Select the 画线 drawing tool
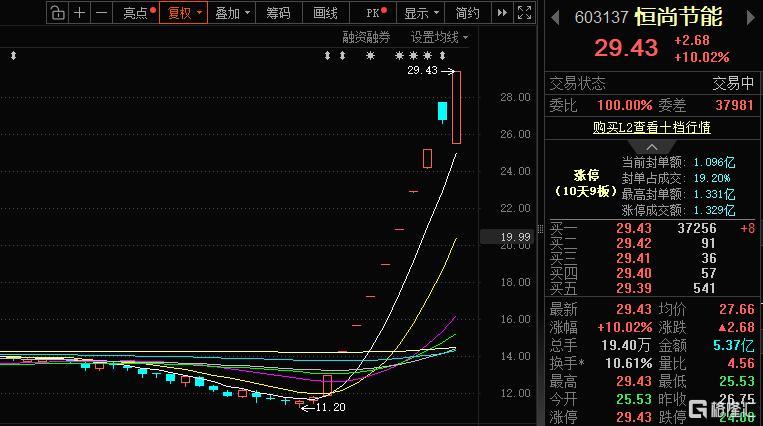Image resolution: width=763 pixels, height=426 pixels. tap(326, 13)
